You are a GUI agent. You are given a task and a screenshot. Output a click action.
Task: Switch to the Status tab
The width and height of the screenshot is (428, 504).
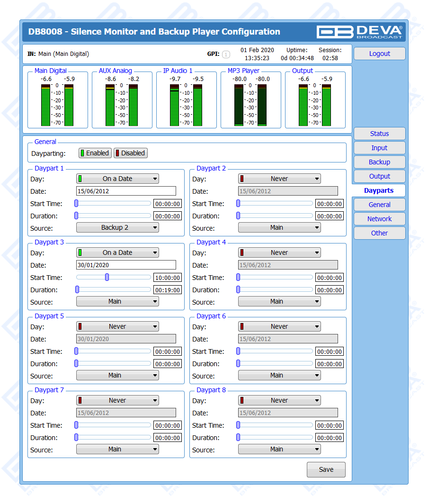(x=379, y=134)
